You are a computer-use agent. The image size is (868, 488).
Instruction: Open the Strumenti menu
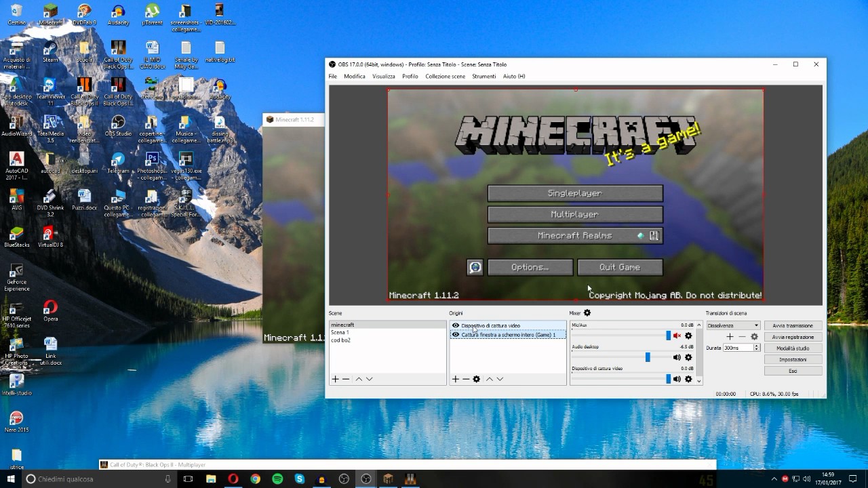coord(484,77)
